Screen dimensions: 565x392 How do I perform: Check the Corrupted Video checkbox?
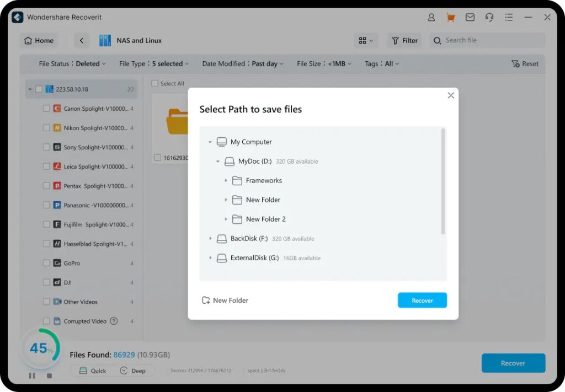46,321
